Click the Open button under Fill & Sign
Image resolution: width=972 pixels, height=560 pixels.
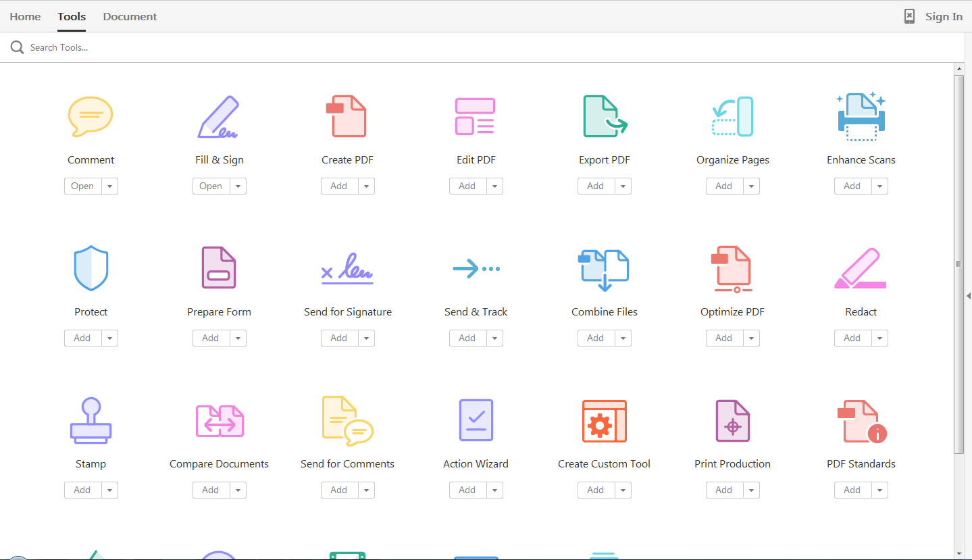(x=210, y=186)
